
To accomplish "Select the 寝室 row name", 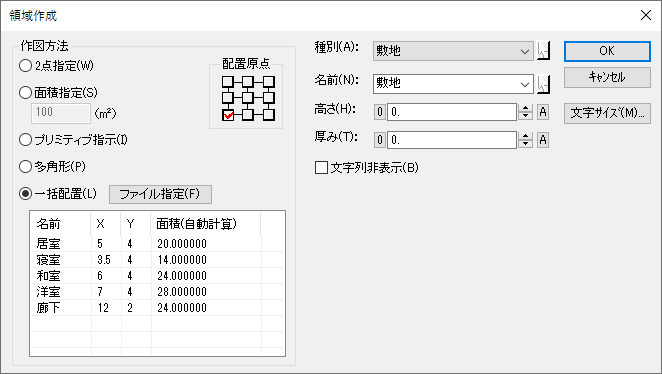I will point(49,260).
